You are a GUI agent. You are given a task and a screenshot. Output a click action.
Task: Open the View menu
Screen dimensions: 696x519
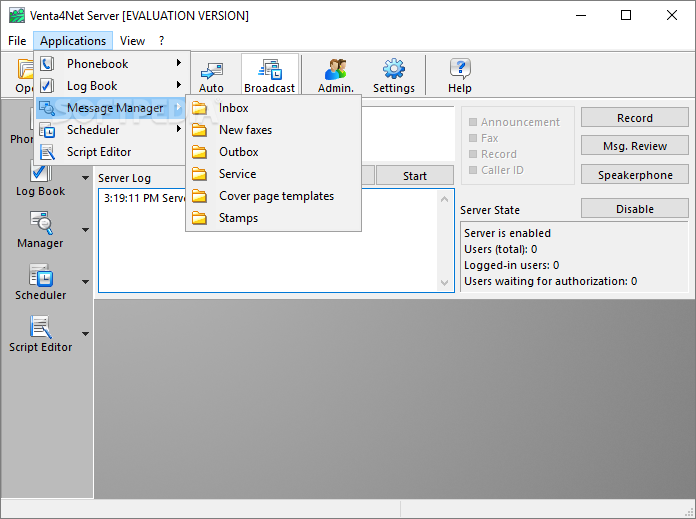(132, 41)
